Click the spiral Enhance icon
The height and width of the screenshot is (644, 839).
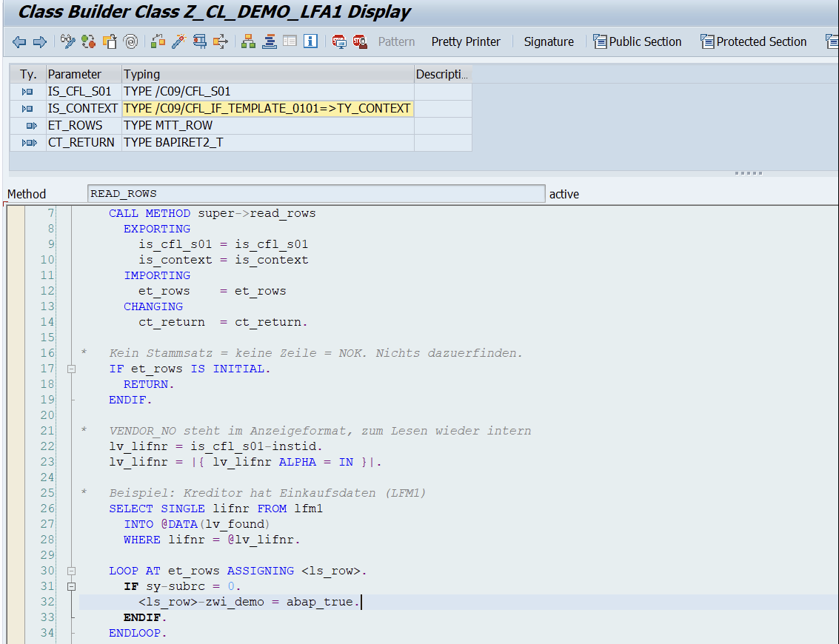point(130,41)
